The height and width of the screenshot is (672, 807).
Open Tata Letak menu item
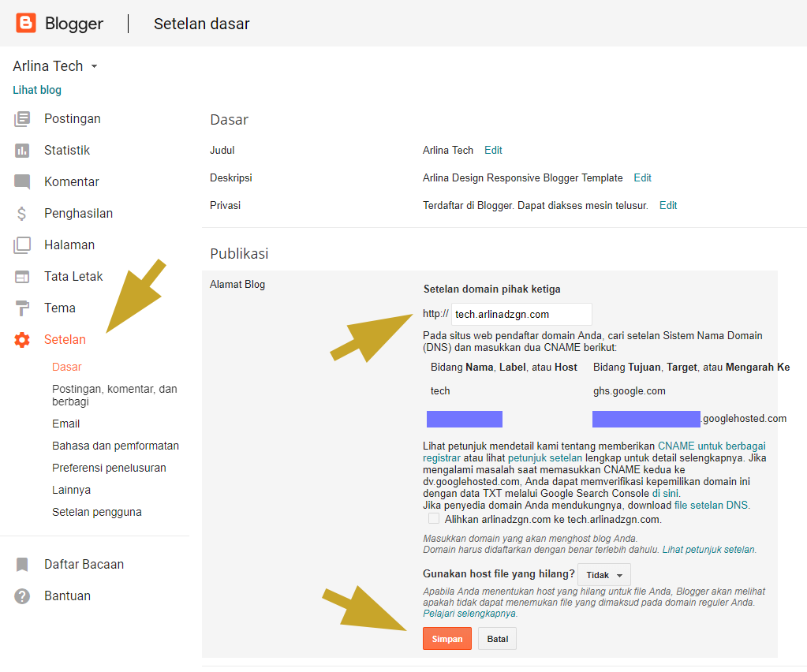click(73, 276)
